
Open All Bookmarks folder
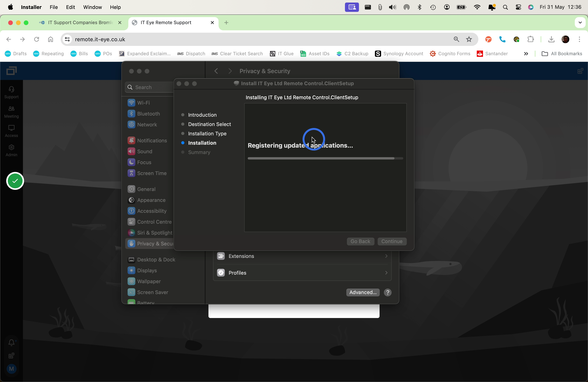pos(562,54)
